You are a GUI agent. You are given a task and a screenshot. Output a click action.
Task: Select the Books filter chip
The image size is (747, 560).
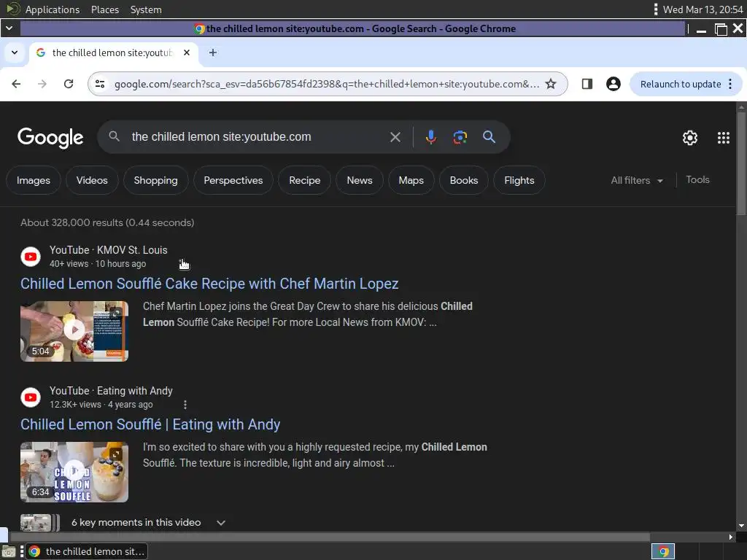click(x=464, y=180)
